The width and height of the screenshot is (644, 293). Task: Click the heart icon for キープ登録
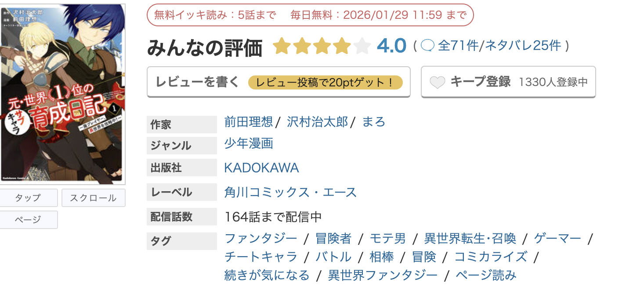point(438,82)
